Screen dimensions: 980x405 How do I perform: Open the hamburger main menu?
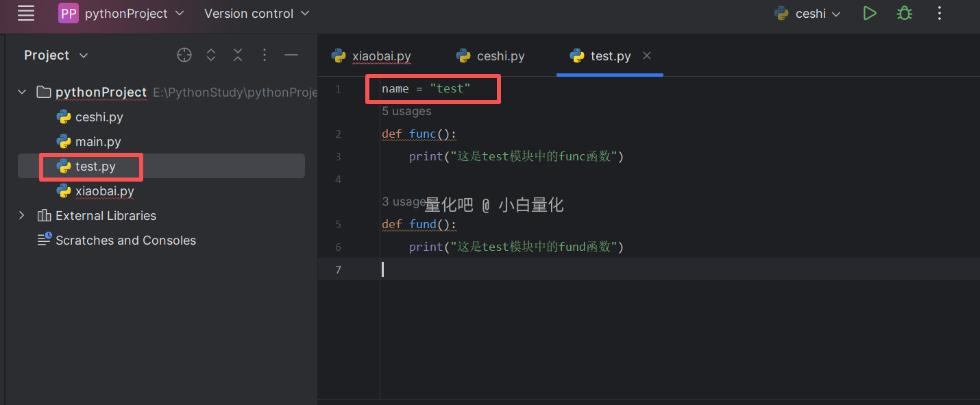pyautogui.click(x=26, y=13)
